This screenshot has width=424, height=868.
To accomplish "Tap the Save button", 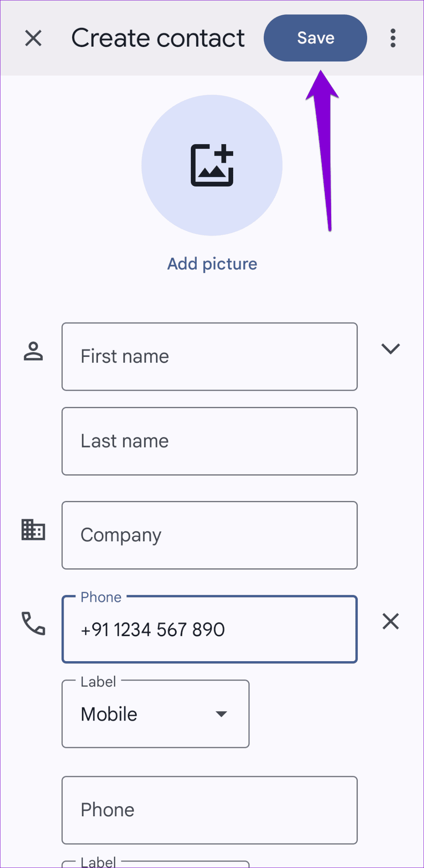I will coord(315,38).
